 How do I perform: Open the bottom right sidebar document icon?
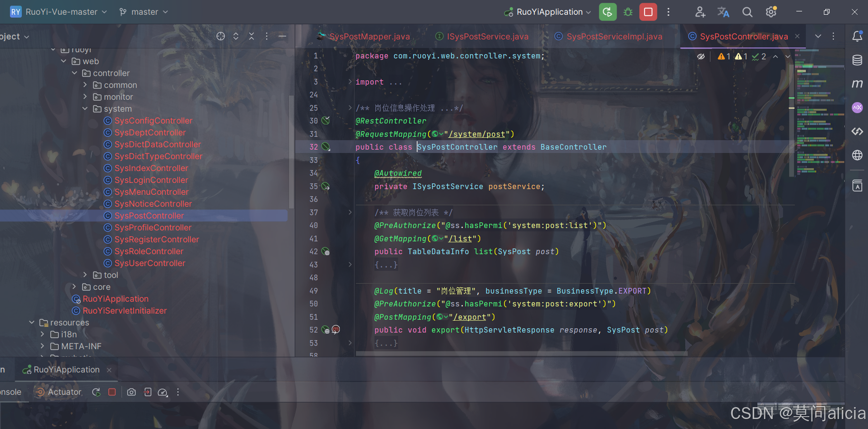pyautogui.click(x=857, y=186)
